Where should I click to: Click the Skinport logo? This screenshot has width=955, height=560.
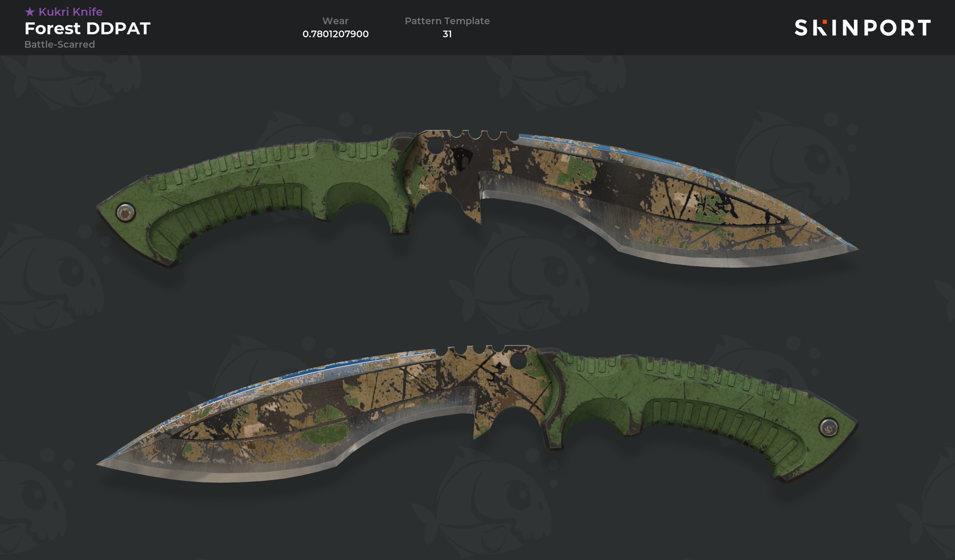click(862, 28)
